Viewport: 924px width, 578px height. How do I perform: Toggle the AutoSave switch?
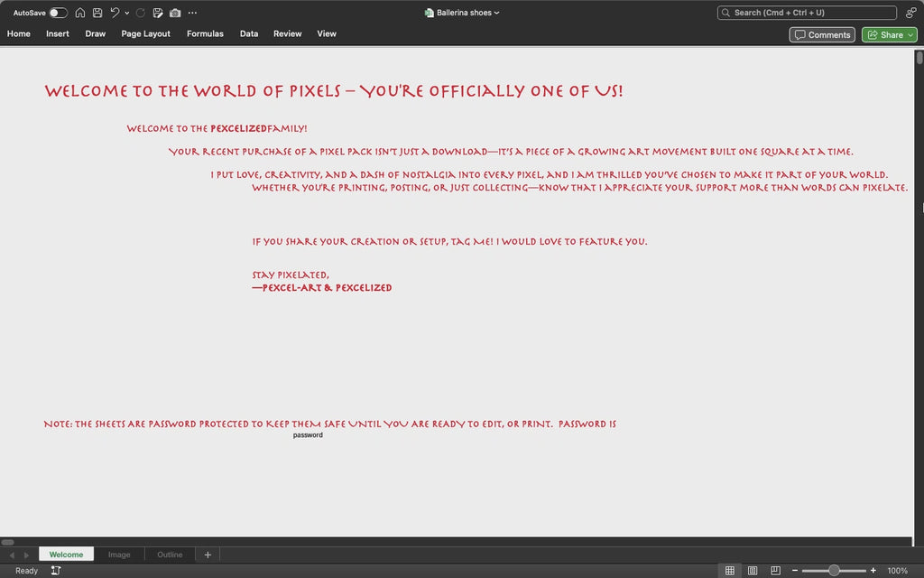tap(58, 13)
